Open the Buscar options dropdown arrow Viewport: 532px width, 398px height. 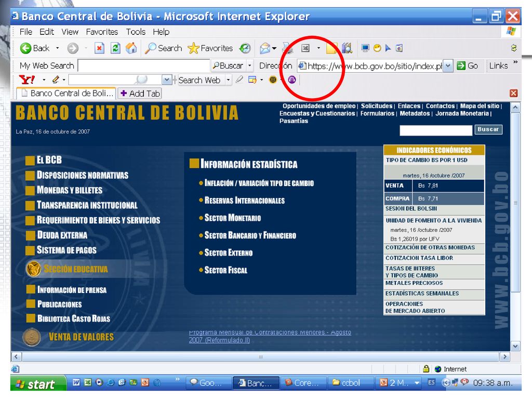pos(250,65)
